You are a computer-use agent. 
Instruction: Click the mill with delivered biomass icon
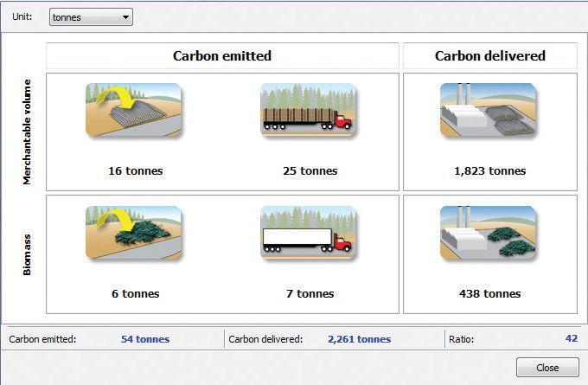click(489, 233)
